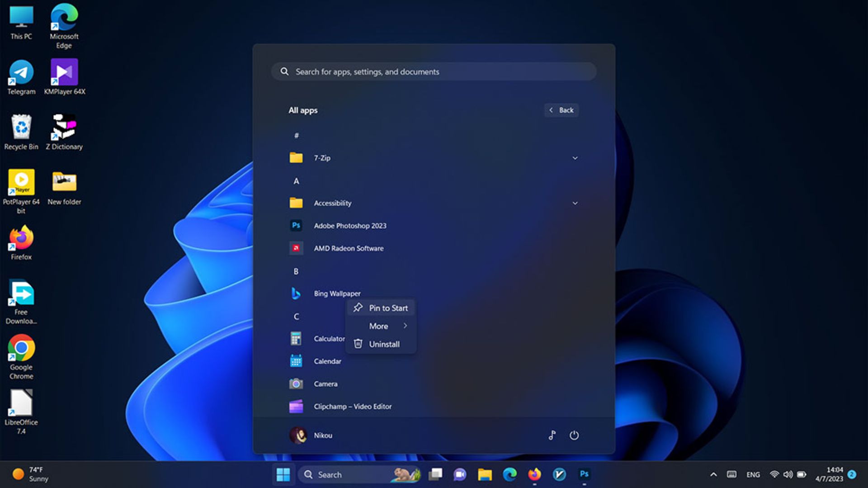This screenshot has width=868, height=488.
Task: Click the Windows Start button on taskbar
Action: pos(283,474)
